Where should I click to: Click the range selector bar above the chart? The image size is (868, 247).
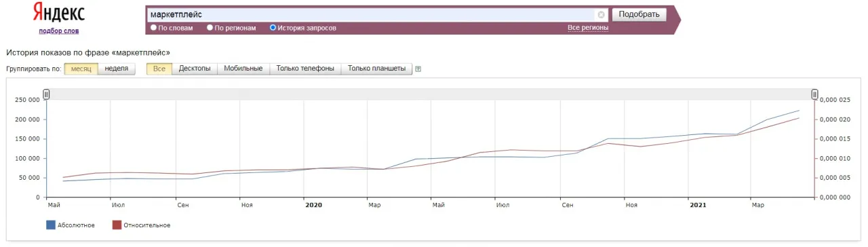[431, 94]
